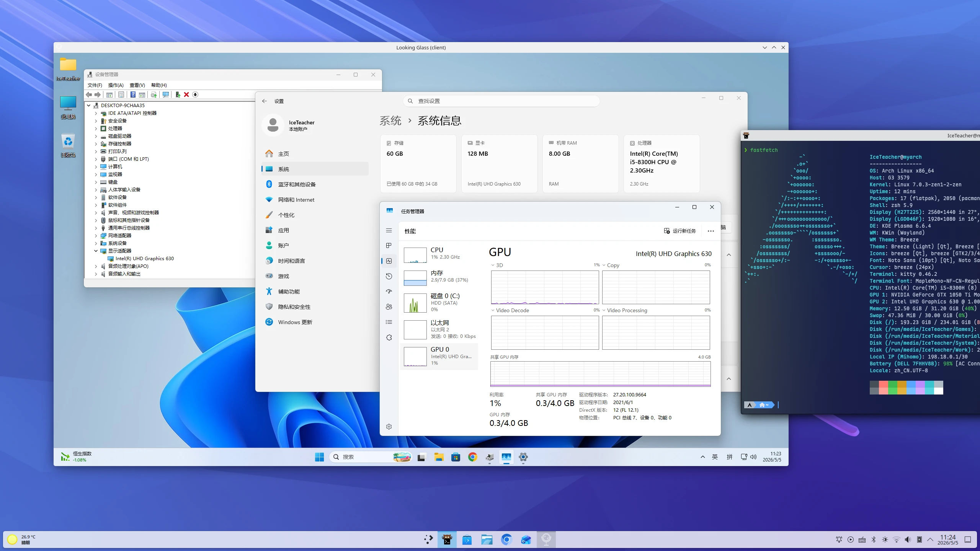Click the Windows Start button in the guest taskbar

click(320, 457)
